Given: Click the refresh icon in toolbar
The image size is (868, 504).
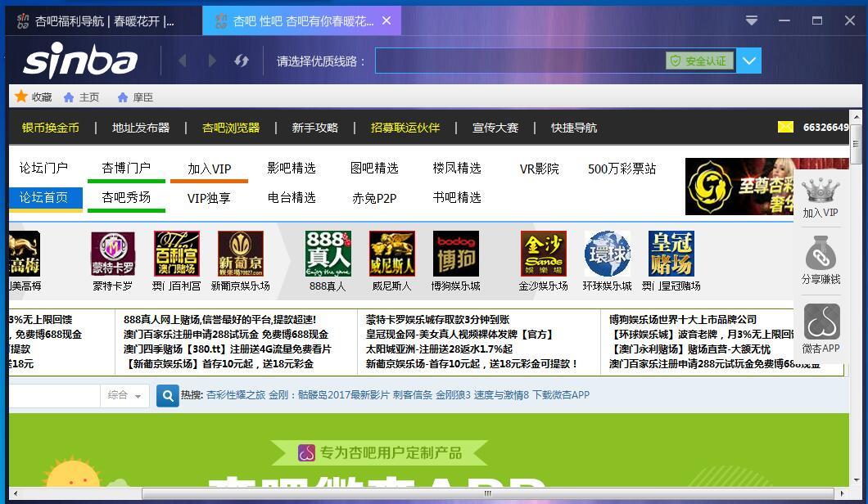Looking at the screenshot, I should tap(242, 61).
